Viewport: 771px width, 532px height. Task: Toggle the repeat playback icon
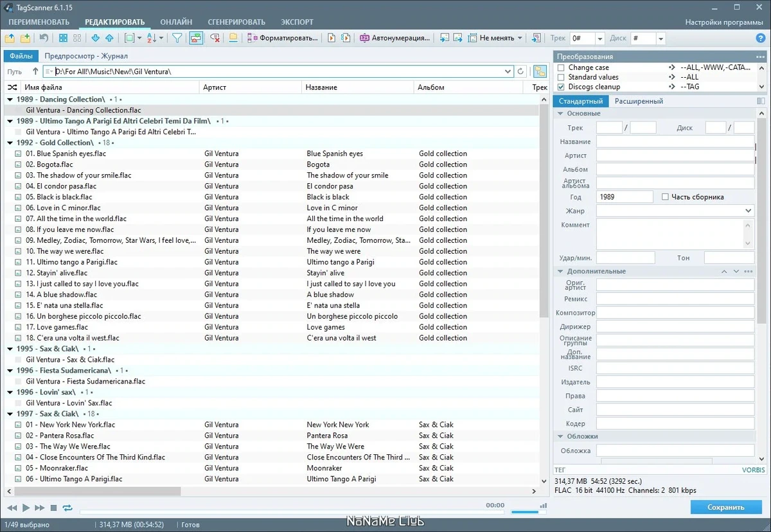(x=67, y=508)
